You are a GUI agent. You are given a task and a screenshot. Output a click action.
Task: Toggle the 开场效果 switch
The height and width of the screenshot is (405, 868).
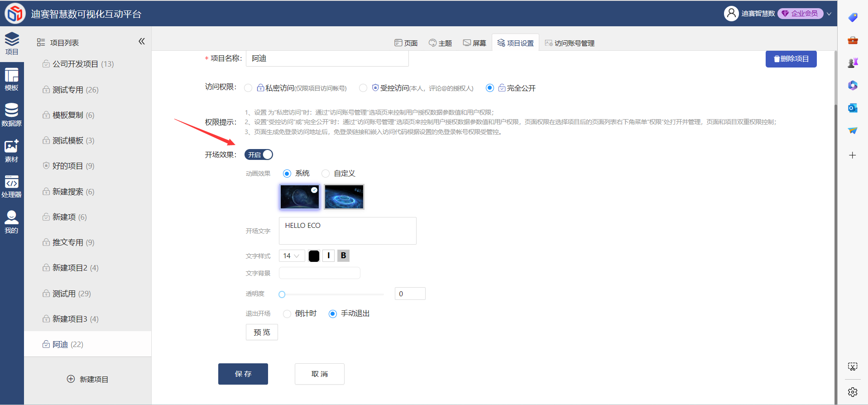coord(259,154)
